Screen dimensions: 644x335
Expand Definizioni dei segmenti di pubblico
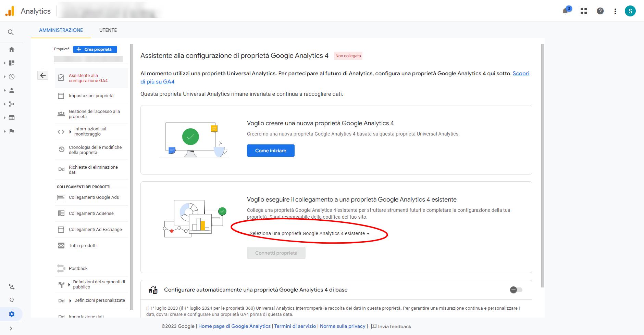(69, 284)
